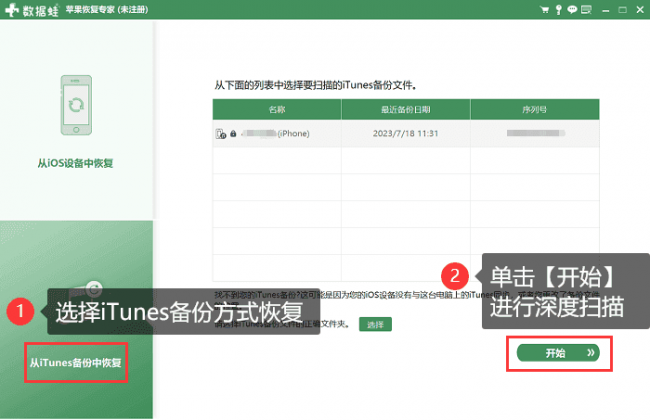Open the shopping cart icon in title bar

tap(545, 10)
